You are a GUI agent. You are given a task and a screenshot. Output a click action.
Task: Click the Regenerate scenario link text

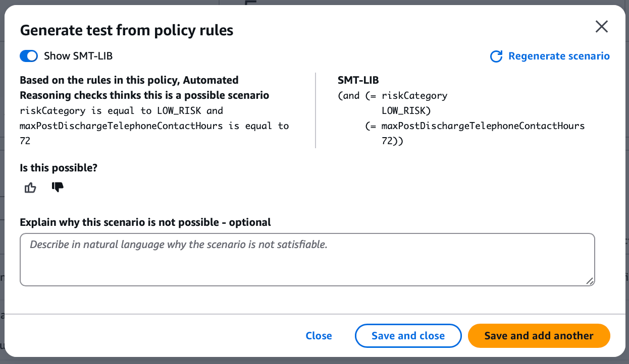coord(559,56)
